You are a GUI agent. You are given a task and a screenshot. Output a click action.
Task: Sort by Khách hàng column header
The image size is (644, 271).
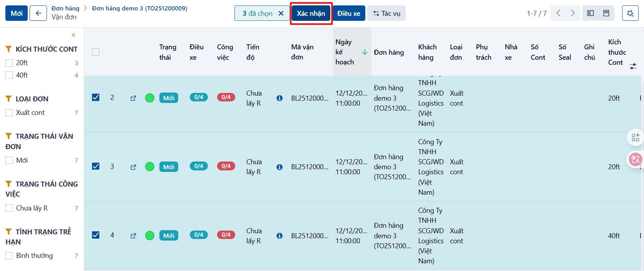(427, 52)
